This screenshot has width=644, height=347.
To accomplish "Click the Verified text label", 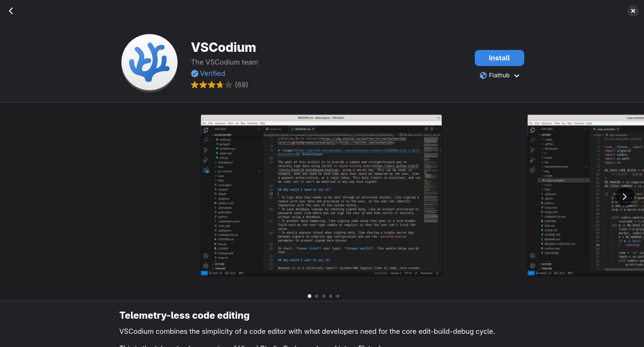I will pyautogui.click(x=212, y=74).
